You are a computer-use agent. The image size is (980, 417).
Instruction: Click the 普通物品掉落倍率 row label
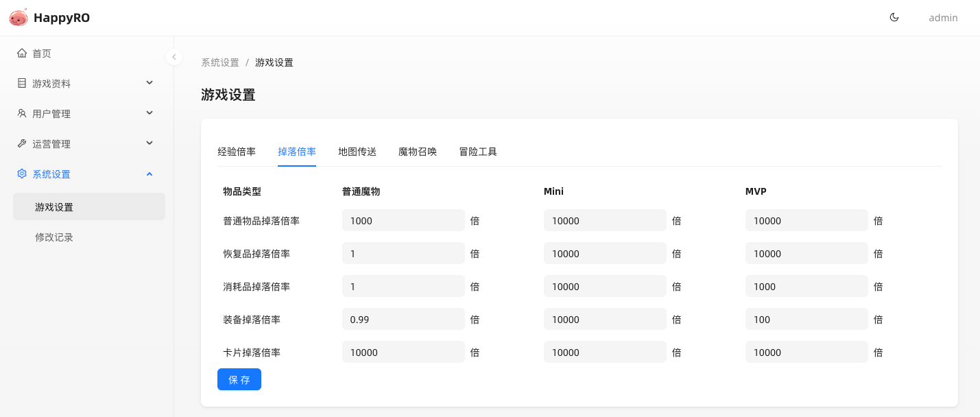click(x=261, y=221)
